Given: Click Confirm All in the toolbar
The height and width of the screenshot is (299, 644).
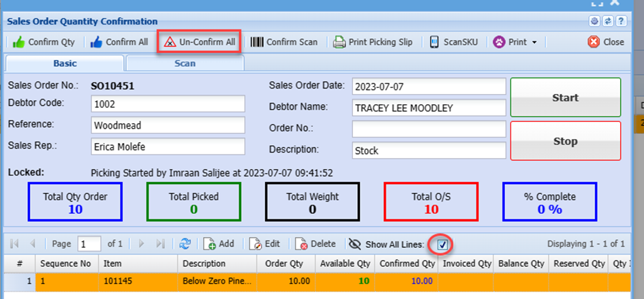Looking at the screenshot, I should pos(119,42).
